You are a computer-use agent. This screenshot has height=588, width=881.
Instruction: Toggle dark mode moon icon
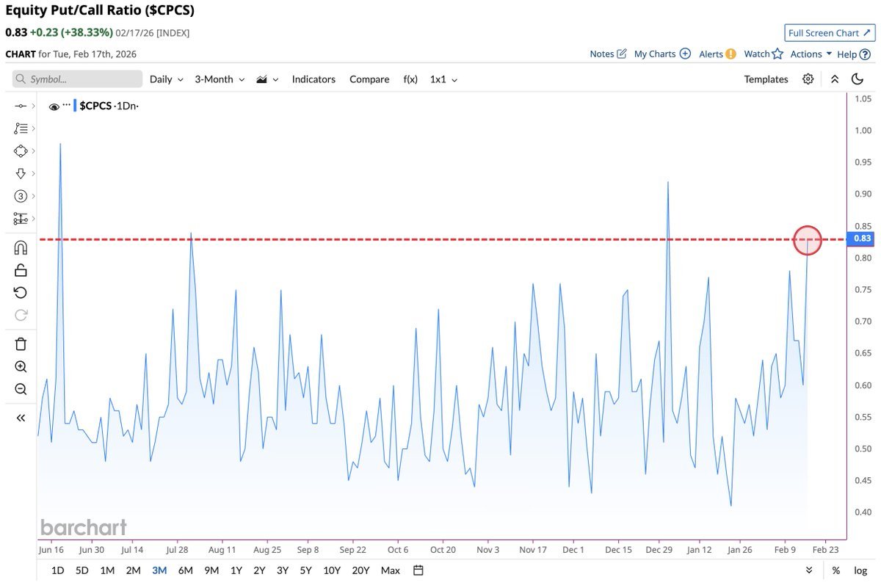(857, 79)
